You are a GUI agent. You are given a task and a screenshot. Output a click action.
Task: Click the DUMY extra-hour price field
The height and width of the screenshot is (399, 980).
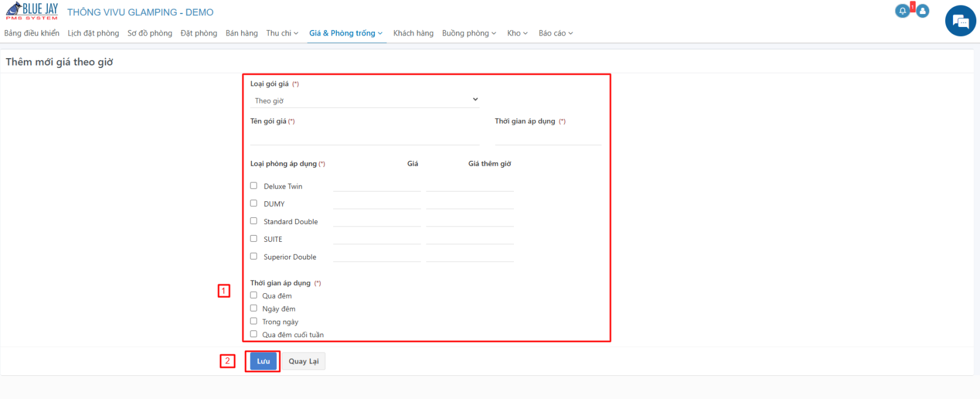click(470, 203)
